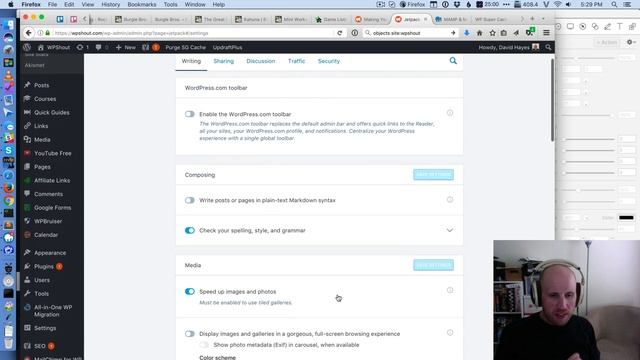Screen dimensions: 640x360
Task: Open WPBruiser in the sidebar
Action: (48, 221)
